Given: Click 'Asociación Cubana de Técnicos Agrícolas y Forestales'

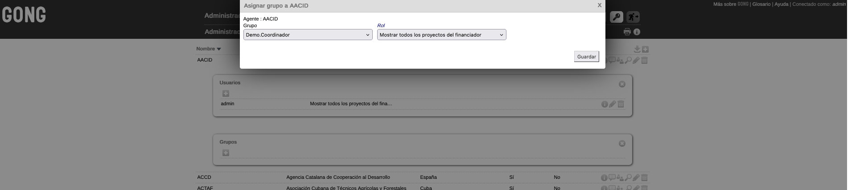Looking at the screenshot, I should click(x=346, y=188).
